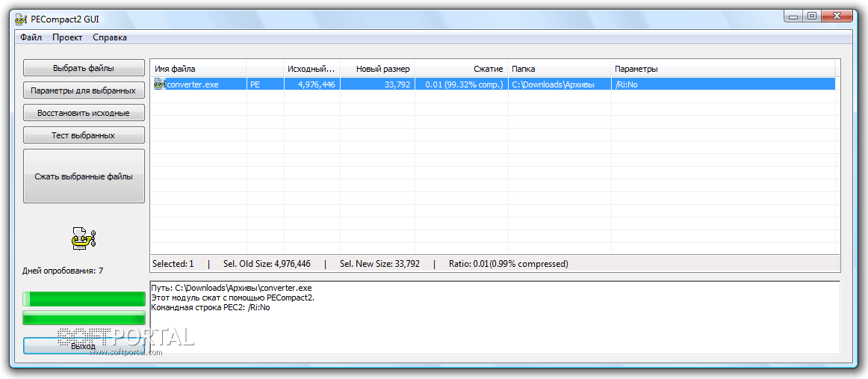868x379 pixels.
Task: Click the C:\Downloads\Архивы folder cell
Action: click(x=559, y=84)
